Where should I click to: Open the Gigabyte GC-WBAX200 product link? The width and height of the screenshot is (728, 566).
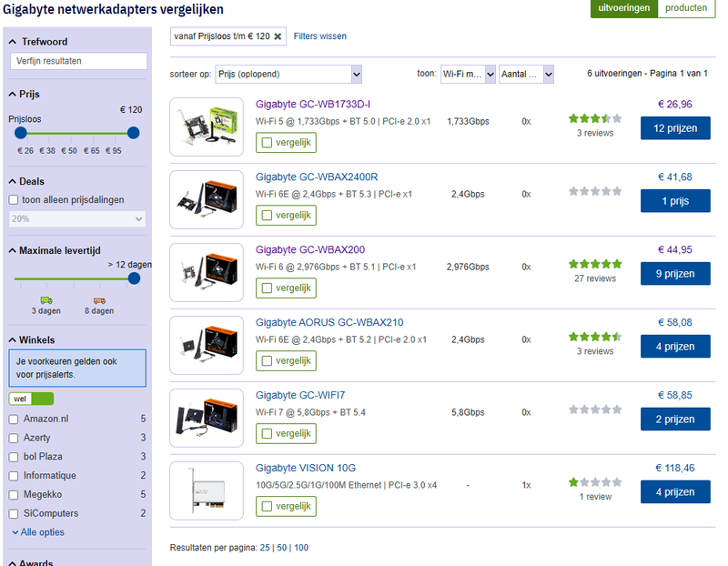coord(310,250)
